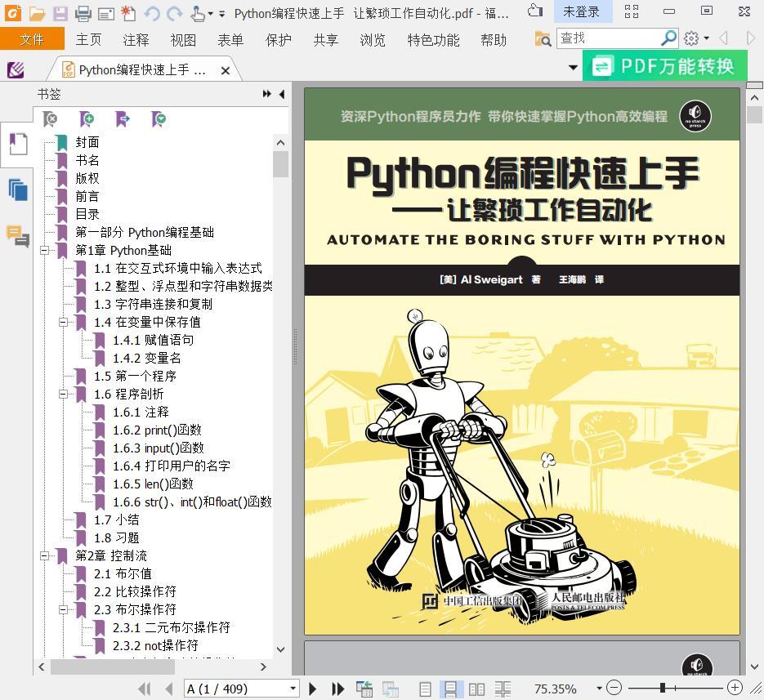Open the comments panel in the sidebar
The width and height of the screenshot is (764, 700).
[18, 236]
